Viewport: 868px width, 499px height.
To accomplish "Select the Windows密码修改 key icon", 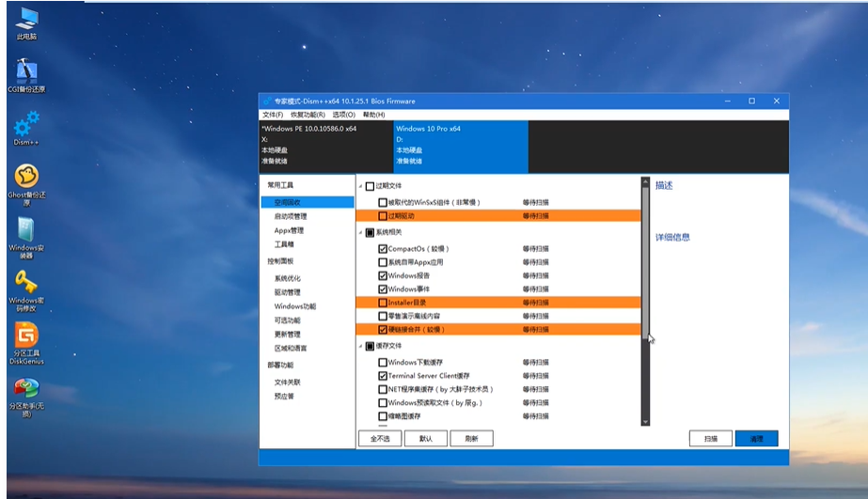I will pyautogui.click(x=26, y=291).
